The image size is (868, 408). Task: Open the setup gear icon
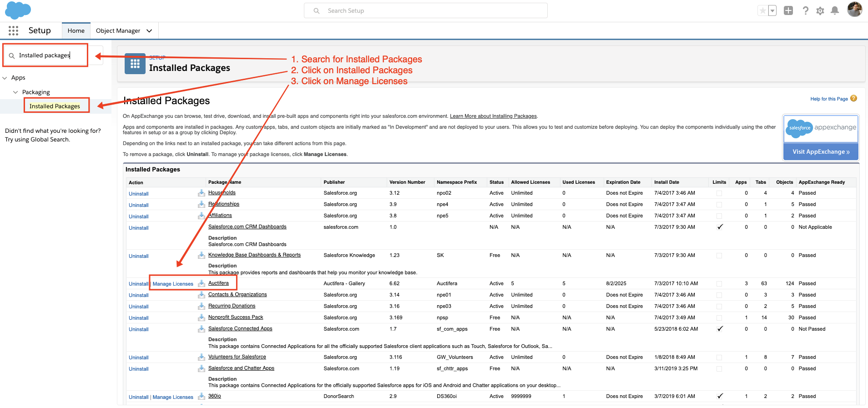(x=820, y=10)
